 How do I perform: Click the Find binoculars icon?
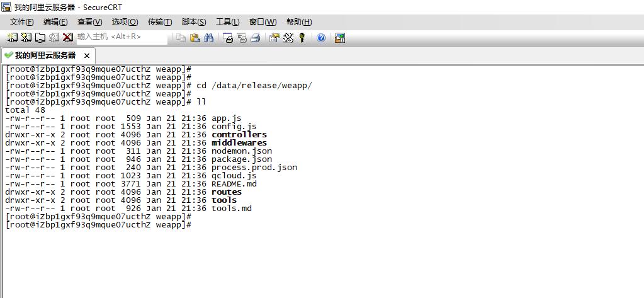208,38
